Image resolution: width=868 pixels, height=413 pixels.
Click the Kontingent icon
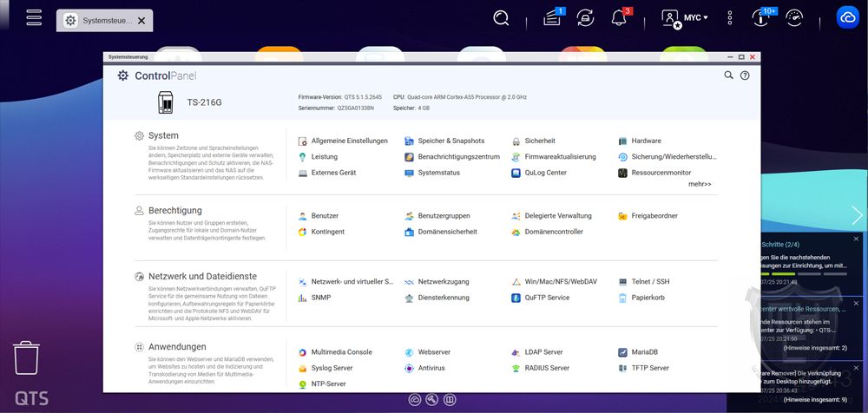(302, 232)
